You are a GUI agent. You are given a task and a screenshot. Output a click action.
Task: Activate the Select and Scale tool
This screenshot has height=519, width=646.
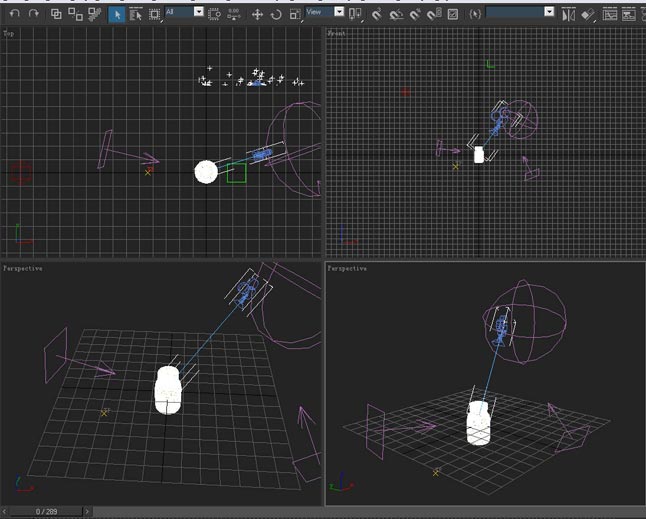295,15
